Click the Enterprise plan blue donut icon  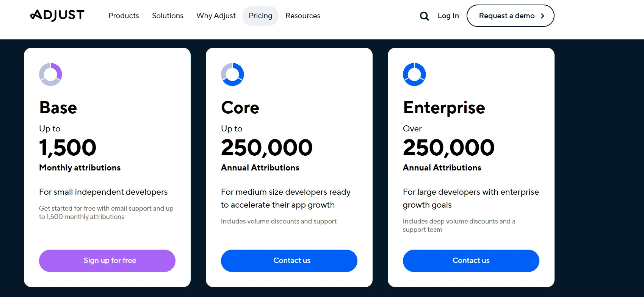pyautogui.click(x=414, y=74)
